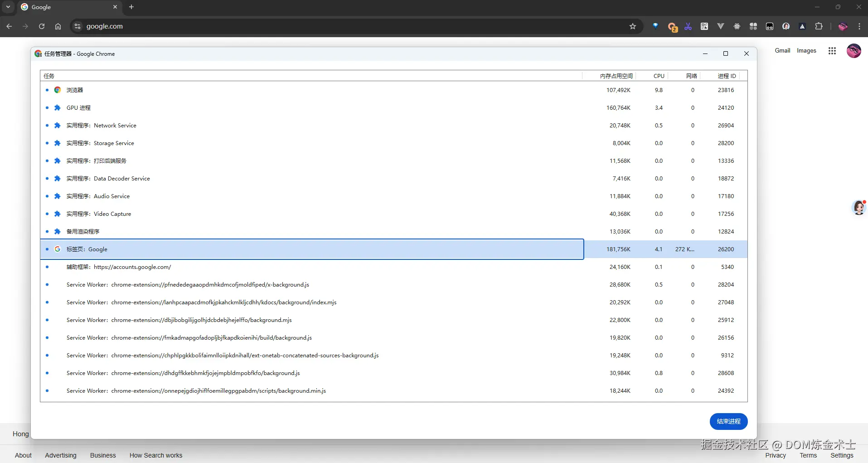This screenshot has height=463, width=868.
Task: Open the orange extension with badge 2
Action: 672,27
